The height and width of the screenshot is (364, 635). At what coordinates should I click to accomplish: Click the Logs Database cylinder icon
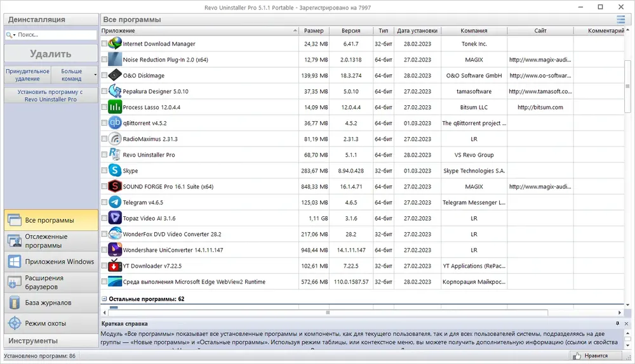[15, 302]
